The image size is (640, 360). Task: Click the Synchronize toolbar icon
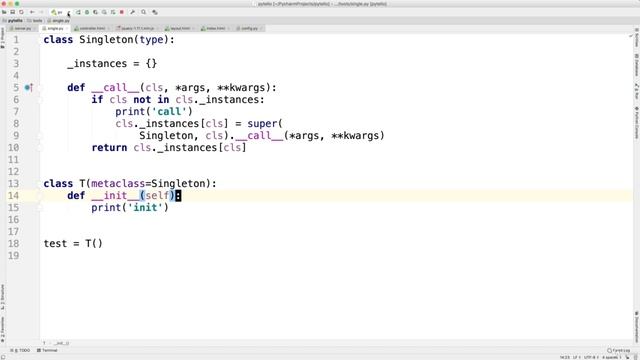pos(21,12)
